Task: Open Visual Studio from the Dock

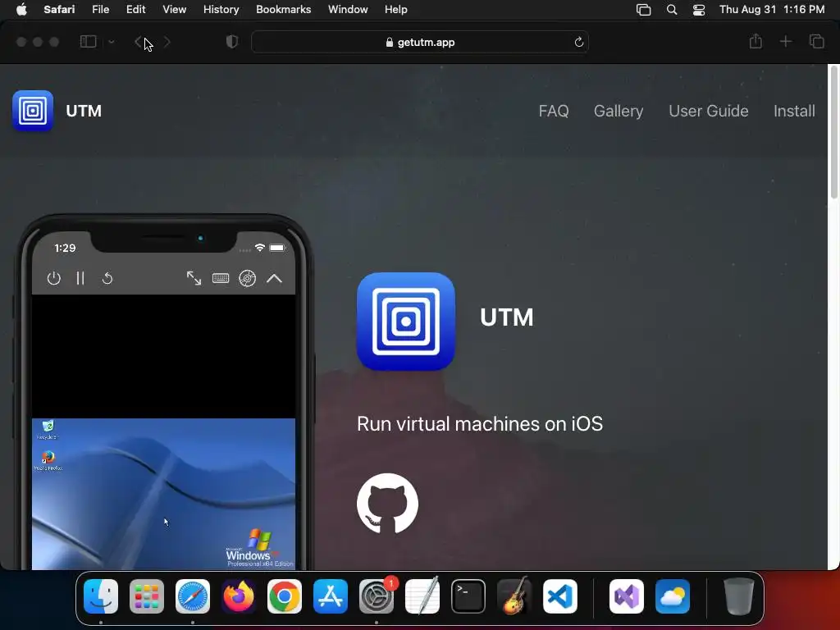Action: (627, 596)
